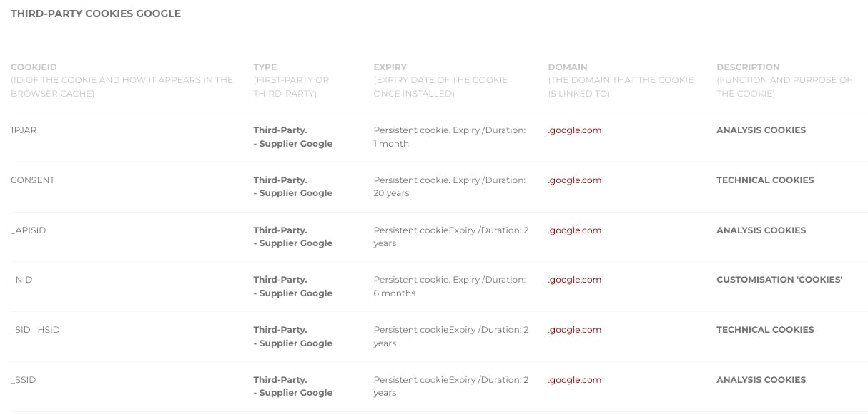Click the _NID cookie ID text
The height and width of the screenshot is (415, 868).
(x=21, y=280)
